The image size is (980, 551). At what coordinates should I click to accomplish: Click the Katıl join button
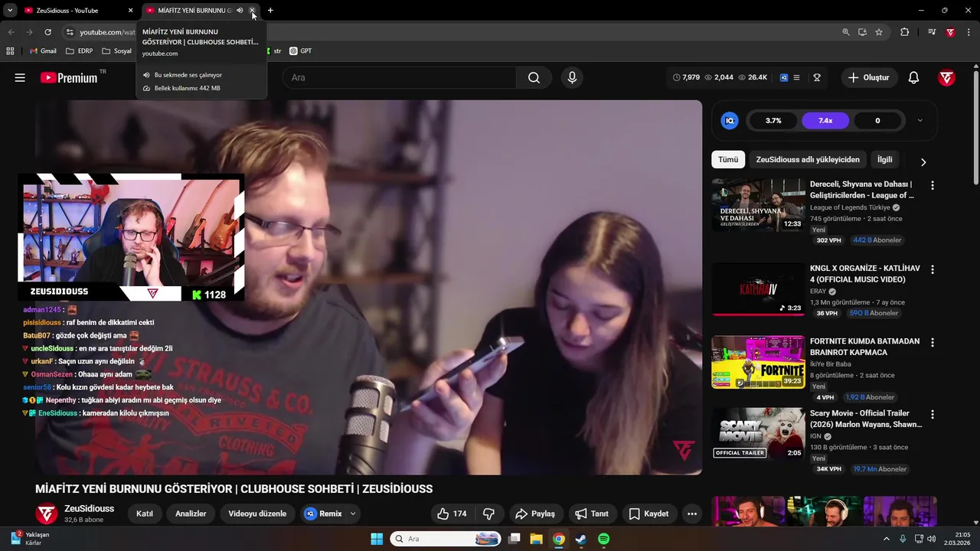(145, 514)
